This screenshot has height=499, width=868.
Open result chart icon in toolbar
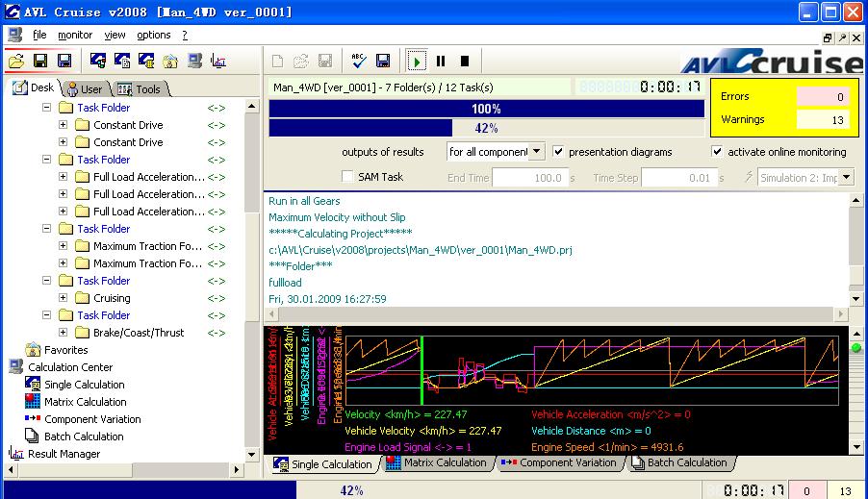point(218,61)
